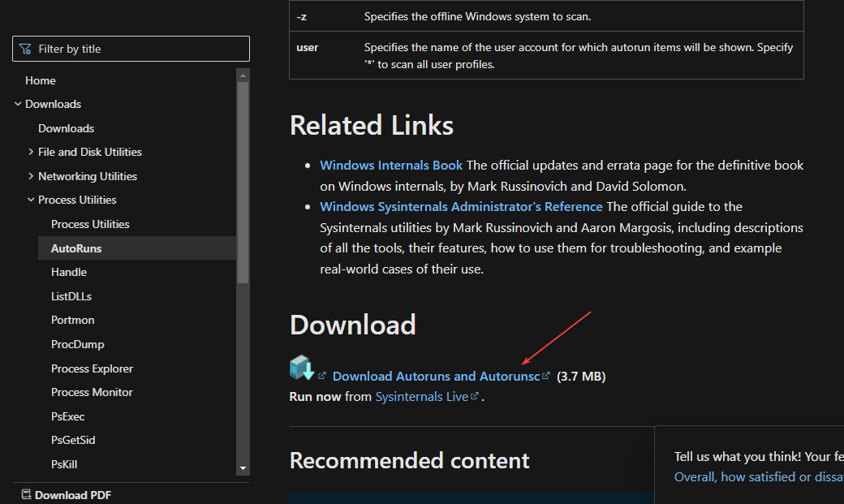Click the Download PDF document icon
Viewport: 844px width, 504px height.
[x=26, y=494]
